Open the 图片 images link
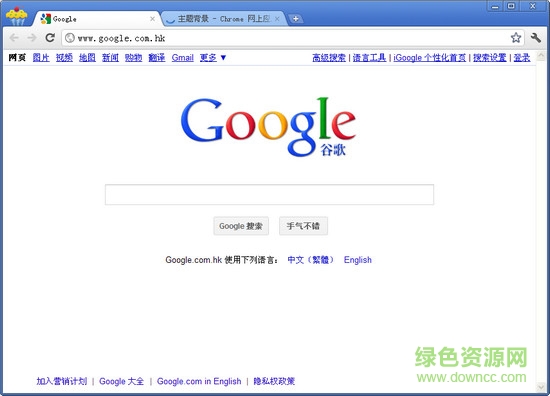Image resolution: width=550 pixels, height=396 pixels. click(x=41, y=58)
